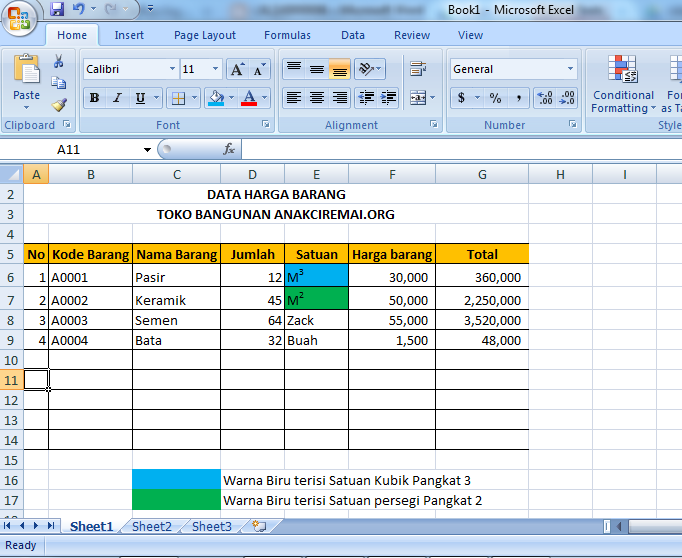Open the font size 11 dropdown
The image size is (682, 558).
(x=215, y=69)
